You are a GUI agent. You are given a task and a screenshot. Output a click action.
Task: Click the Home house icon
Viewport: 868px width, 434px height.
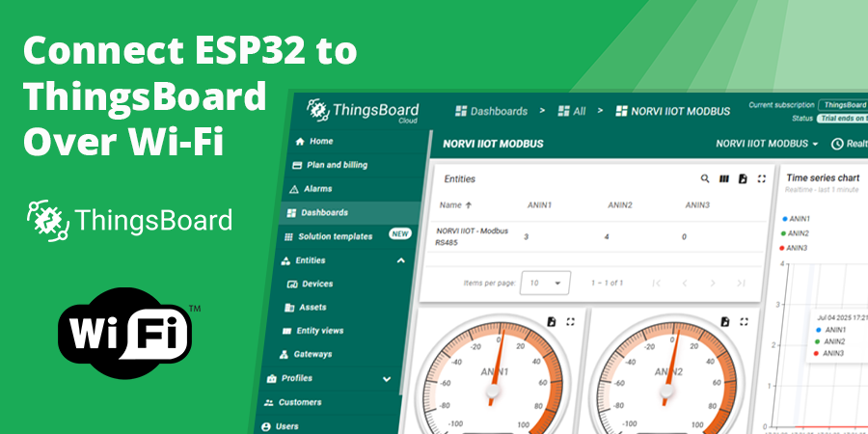300,141
